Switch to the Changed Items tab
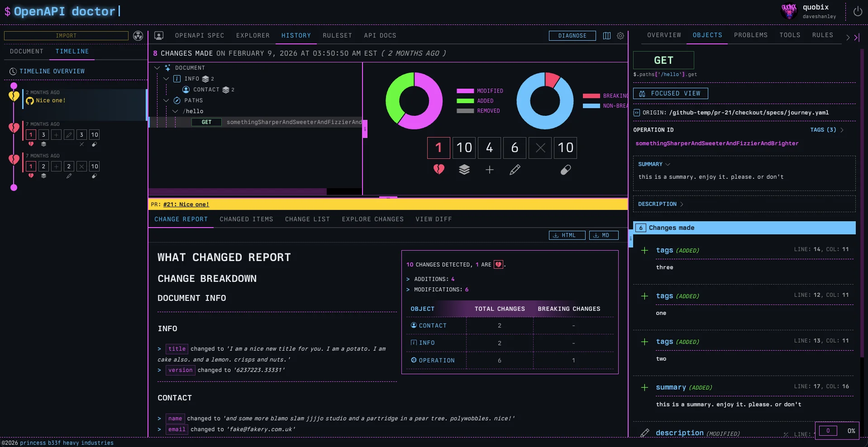The width and height of the screenshot is (868, 447). pos(246,219)
